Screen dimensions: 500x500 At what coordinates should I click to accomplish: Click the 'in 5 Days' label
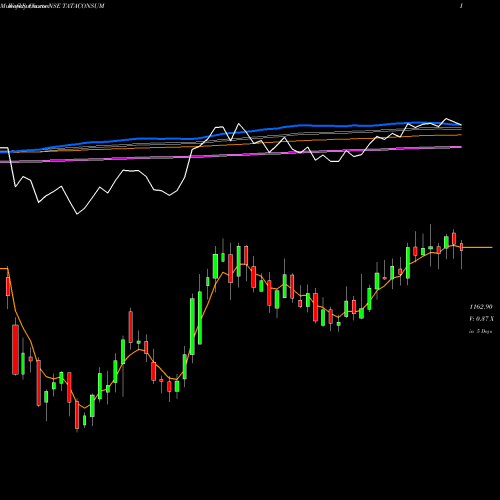[x=481, y=331]
